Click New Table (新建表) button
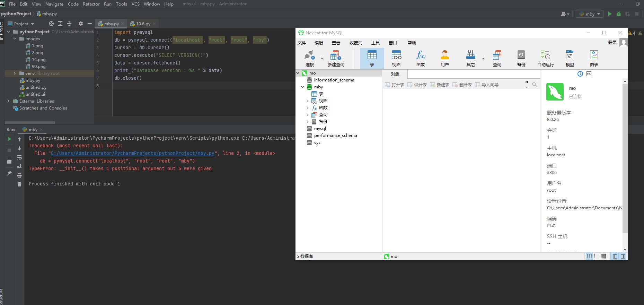Viewport: 644px width, 305px height. click(x=440, y=85)
